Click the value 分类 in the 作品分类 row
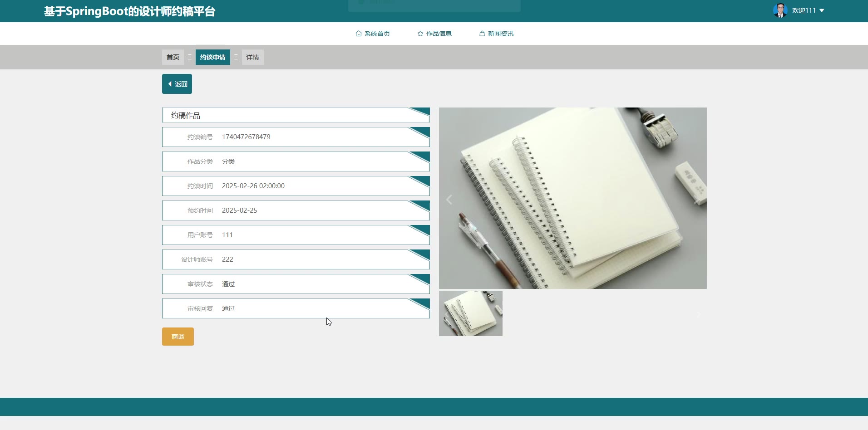Image resolution: width=868 pixels, height=430 pixels. [x=228, y=161]
